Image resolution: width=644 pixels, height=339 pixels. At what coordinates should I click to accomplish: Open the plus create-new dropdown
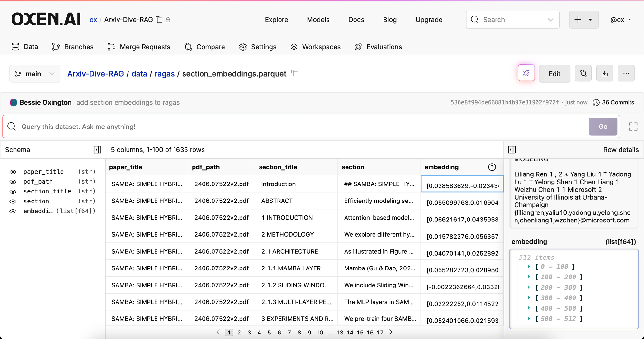pos(584,20)
